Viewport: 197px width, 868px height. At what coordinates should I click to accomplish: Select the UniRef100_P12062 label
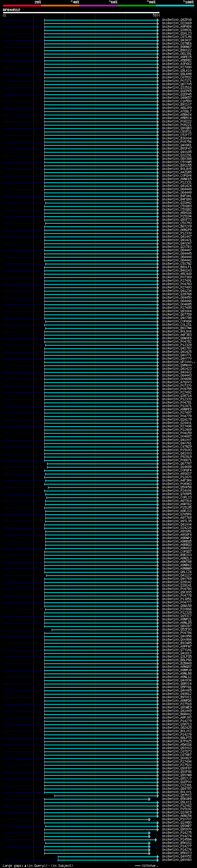(177, 806)
